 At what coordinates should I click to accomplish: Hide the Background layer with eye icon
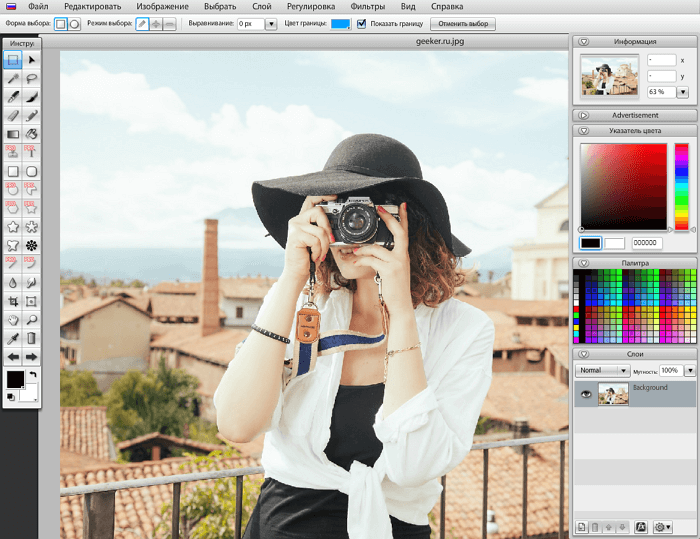click(x=586, y=394)
